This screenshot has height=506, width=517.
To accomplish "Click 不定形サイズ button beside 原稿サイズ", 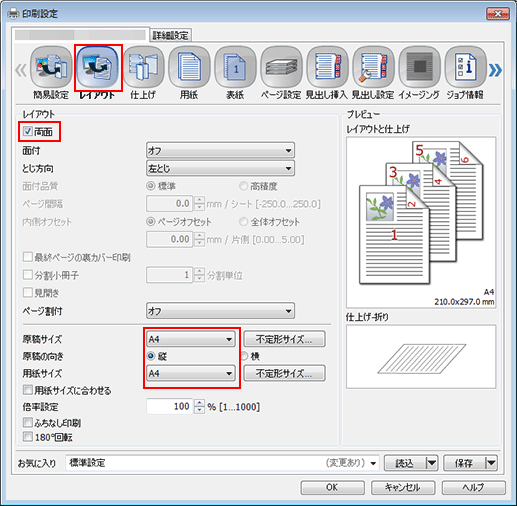I will click(x=284, y=339).
